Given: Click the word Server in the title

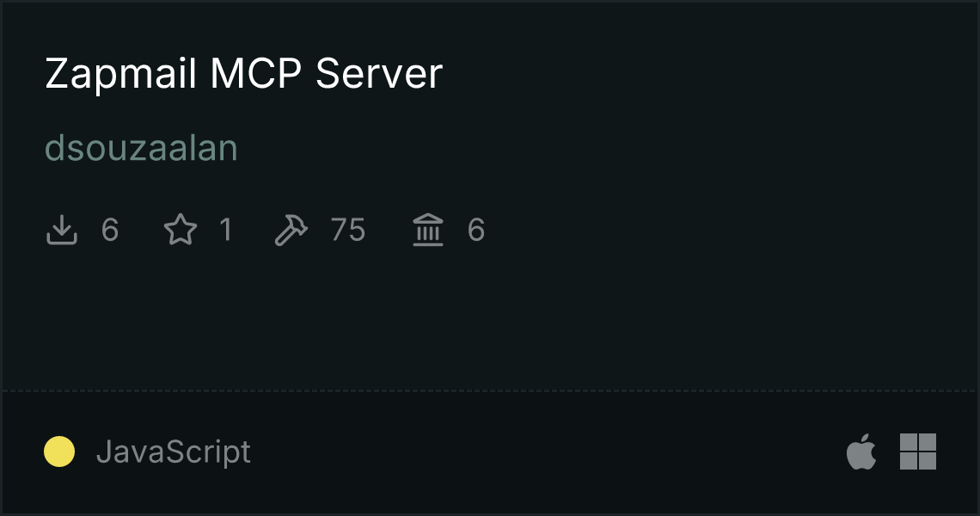Looking at the screenshot, I should [x=379, y=74].
